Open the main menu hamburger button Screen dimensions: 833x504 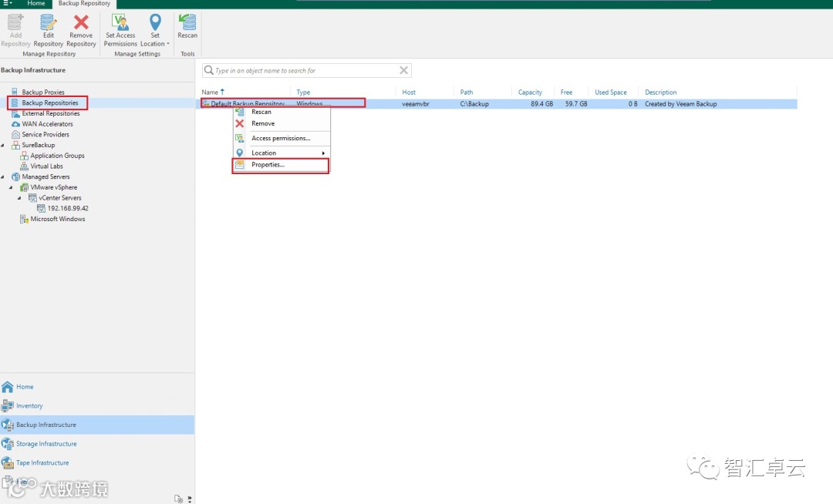[x=8, y=3]
